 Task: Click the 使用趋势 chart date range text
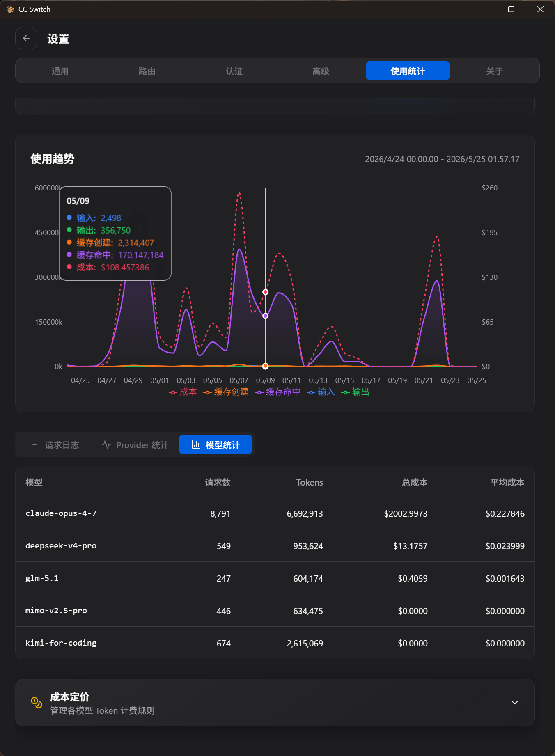(x=442, y=159)
